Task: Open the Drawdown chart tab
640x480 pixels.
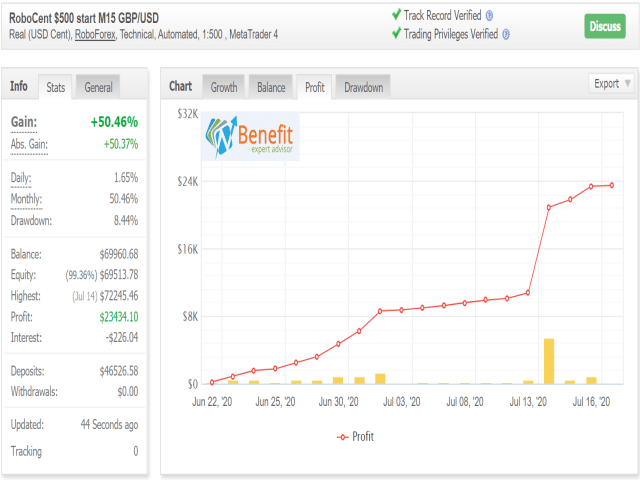Action: click(363, 87)
